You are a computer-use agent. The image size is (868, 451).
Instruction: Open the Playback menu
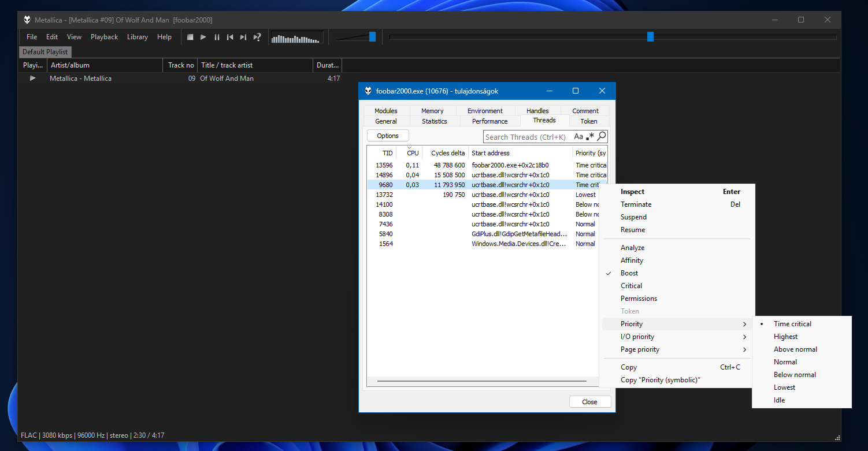104,37
